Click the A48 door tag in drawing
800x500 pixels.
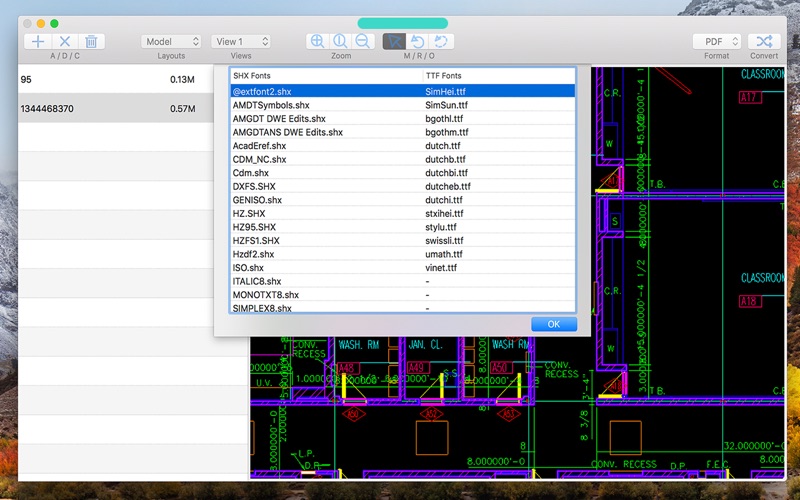[x=347, y=368]
